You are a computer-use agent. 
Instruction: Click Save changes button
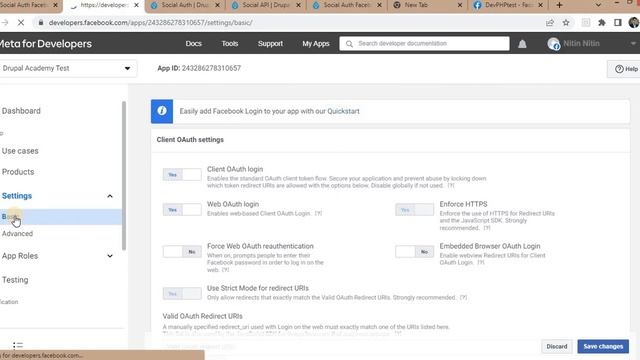pyautogui.click(x=603, y=347)
